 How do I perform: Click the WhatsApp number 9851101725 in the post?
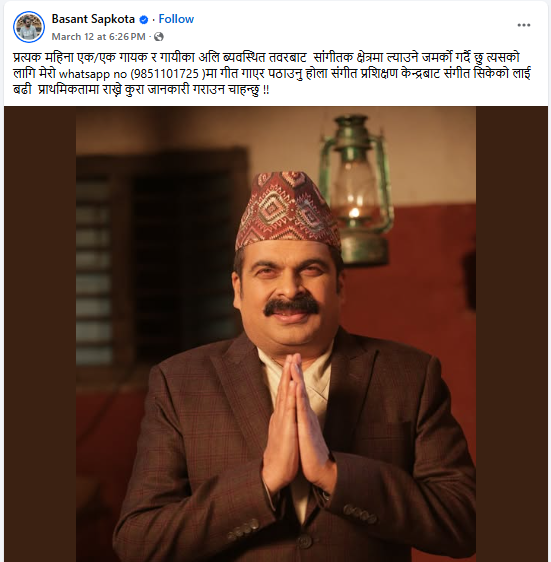(x=166, y=74)
